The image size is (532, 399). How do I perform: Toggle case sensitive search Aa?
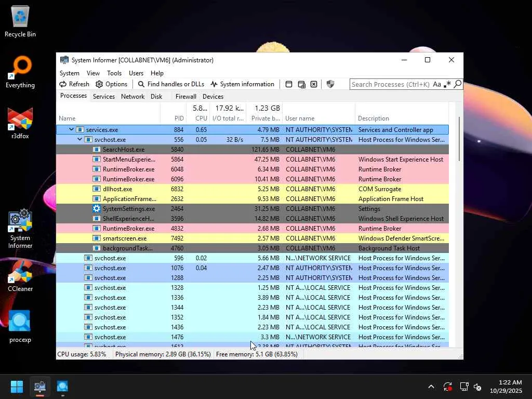(437, 84)
